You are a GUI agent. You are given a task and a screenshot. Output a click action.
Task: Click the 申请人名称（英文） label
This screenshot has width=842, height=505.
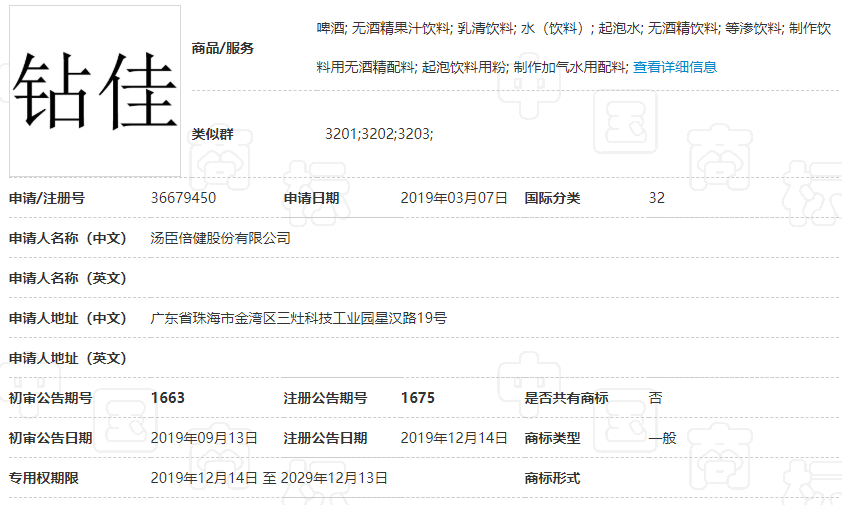point(68,278)
